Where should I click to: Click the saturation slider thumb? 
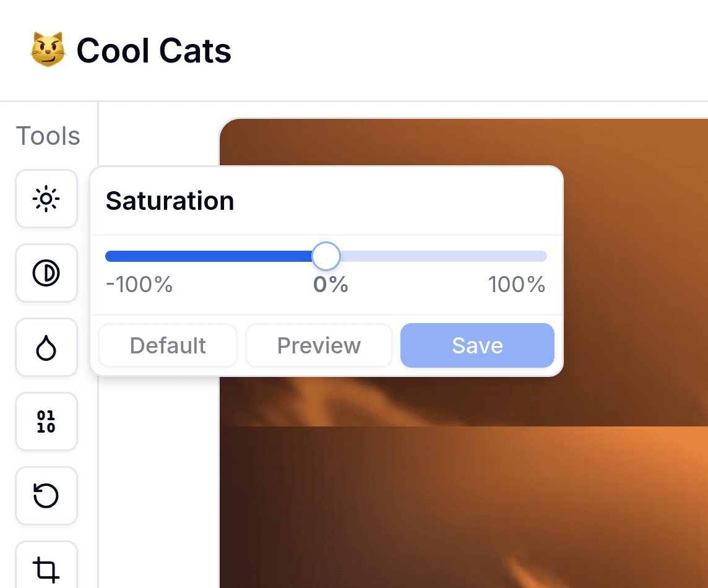[326, 256]
